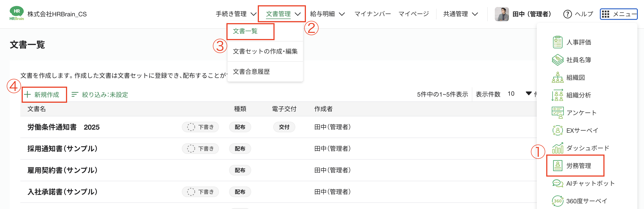Open the ダッシュボード chart icon
Viewport: 644px width, 209px height.
(557, 148)
